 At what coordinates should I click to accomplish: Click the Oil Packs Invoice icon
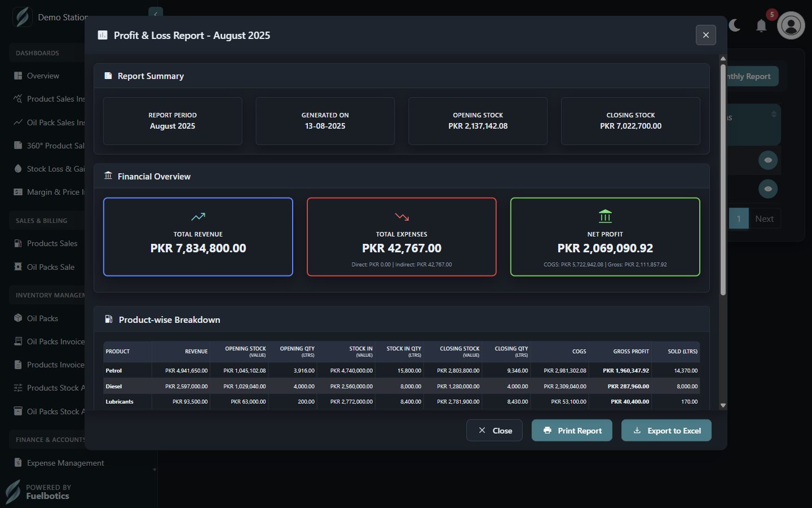click(x=18, y=341)
